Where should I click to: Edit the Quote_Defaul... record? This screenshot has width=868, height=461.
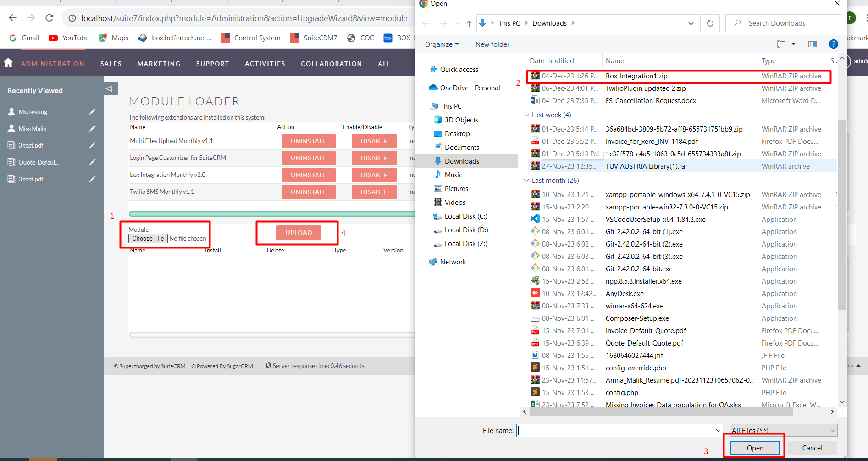(x=92, y=162)
